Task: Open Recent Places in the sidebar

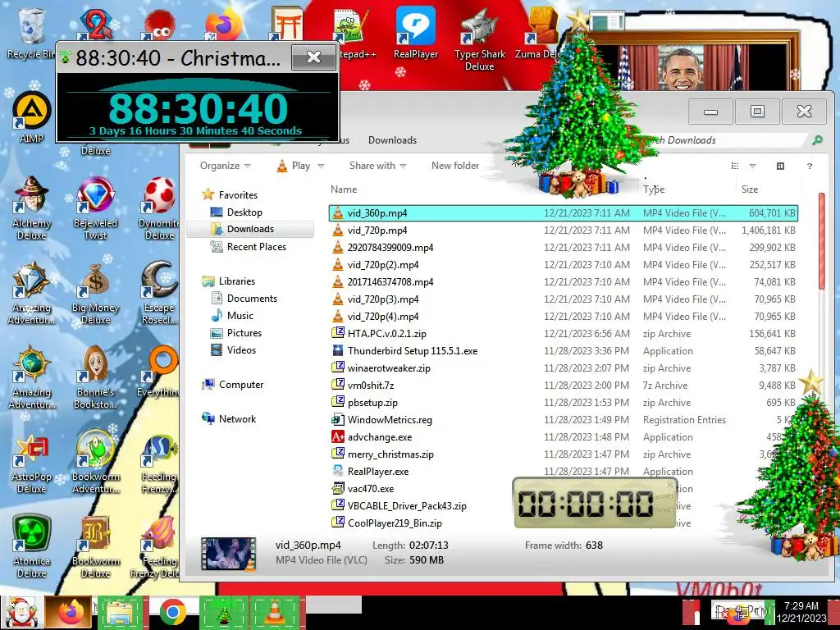Action: click(x=257, y=246)
